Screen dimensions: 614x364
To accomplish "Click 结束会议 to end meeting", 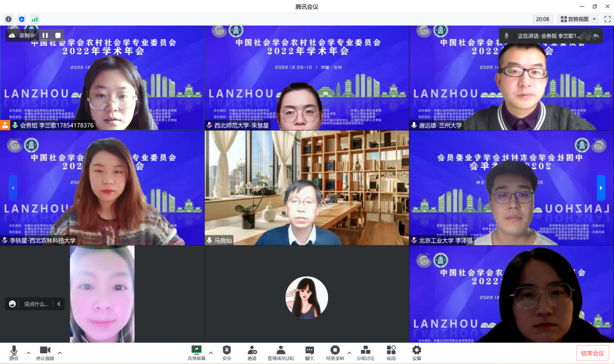I will point(592,353).
